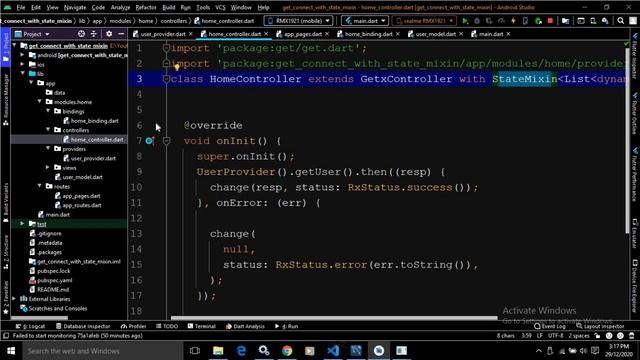Click the 2 spaces indent setting
640x360 pixels.
point(579,336)
